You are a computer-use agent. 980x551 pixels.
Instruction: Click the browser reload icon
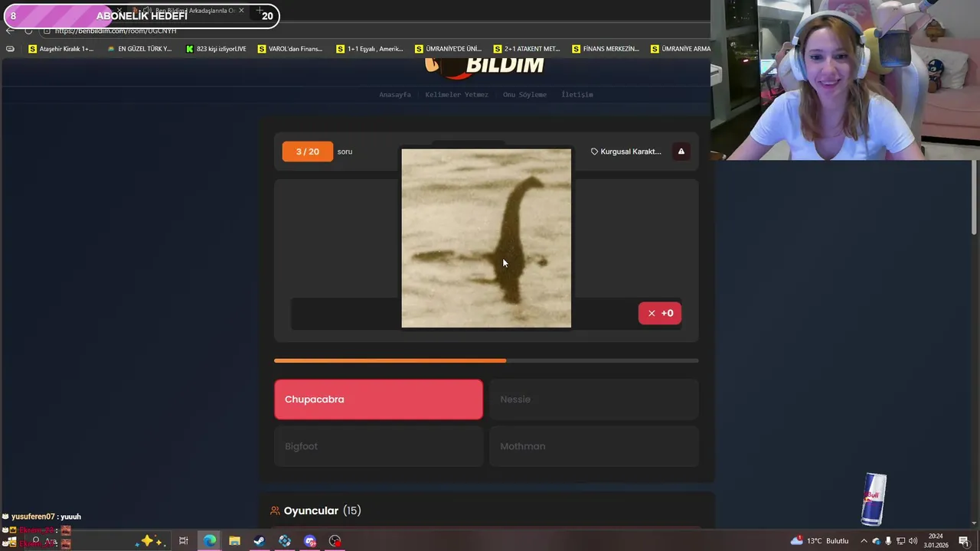29,31
